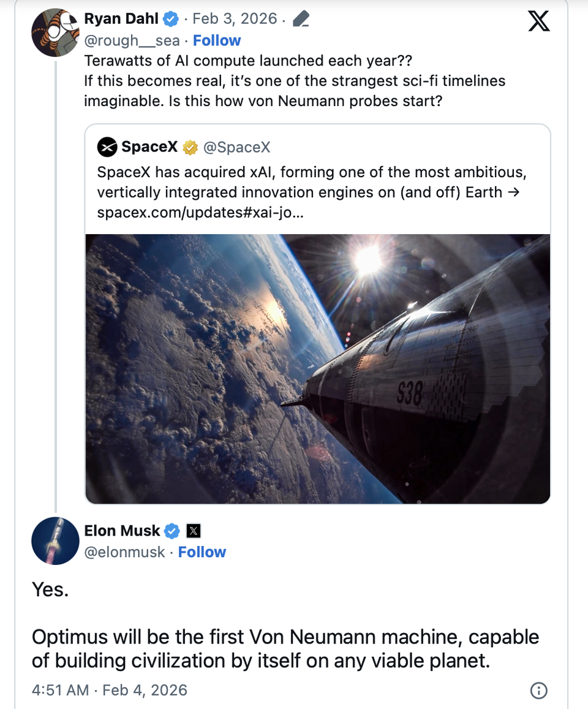
Task: Click Elon Musk's blue verified checkmark
Action: 173,531
